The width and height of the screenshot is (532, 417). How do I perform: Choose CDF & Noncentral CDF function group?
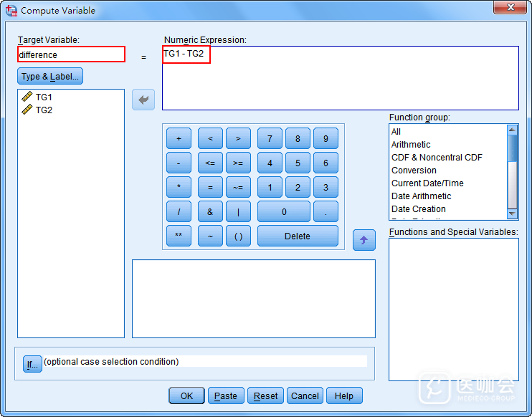[437, 158]
